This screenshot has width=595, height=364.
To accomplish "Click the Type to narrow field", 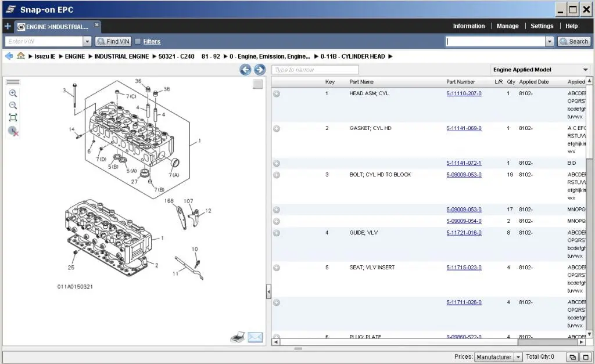I will [315, 70].
